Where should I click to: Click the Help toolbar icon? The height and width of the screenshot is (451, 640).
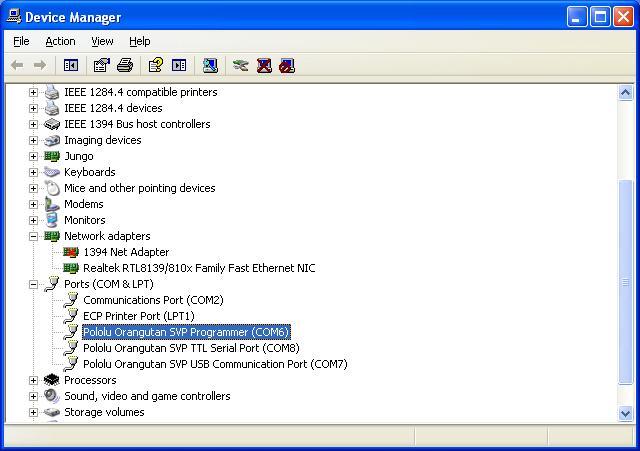click(x=155, y=65)
